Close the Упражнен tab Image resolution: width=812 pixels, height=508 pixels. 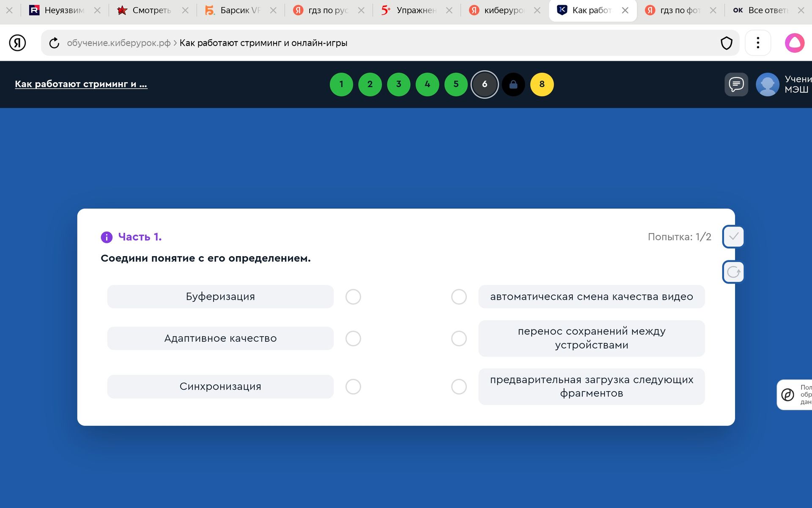pyautogui.click(x=449, y=10)
